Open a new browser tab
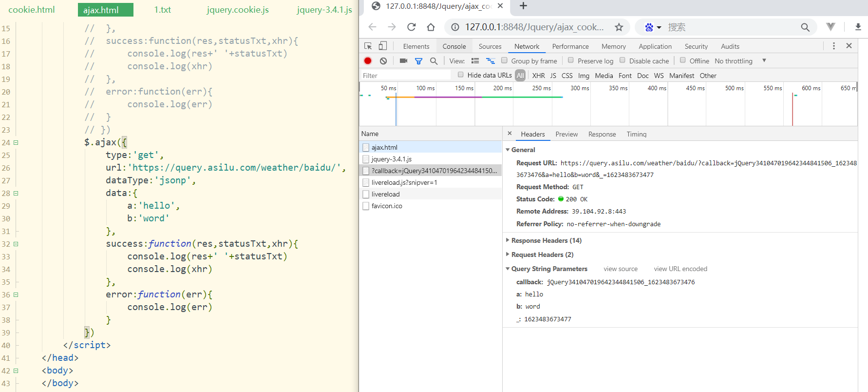Screen dimensions: 868x392 pos(523,6)
